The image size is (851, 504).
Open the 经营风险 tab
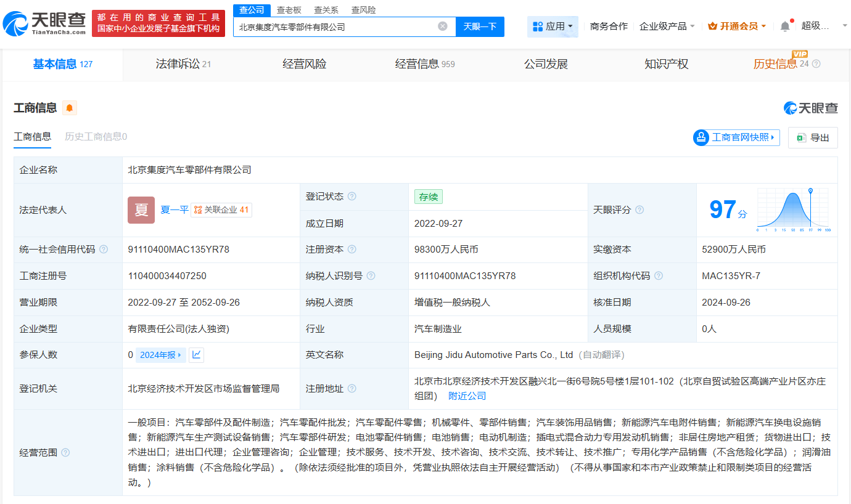[x=305, y=64]
